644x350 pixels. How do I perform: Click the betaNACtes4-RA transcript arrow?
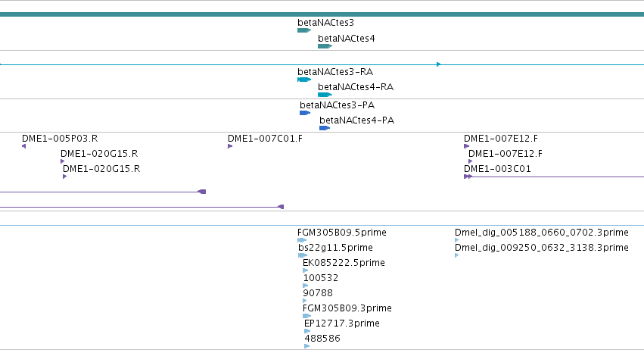(325, 95)
